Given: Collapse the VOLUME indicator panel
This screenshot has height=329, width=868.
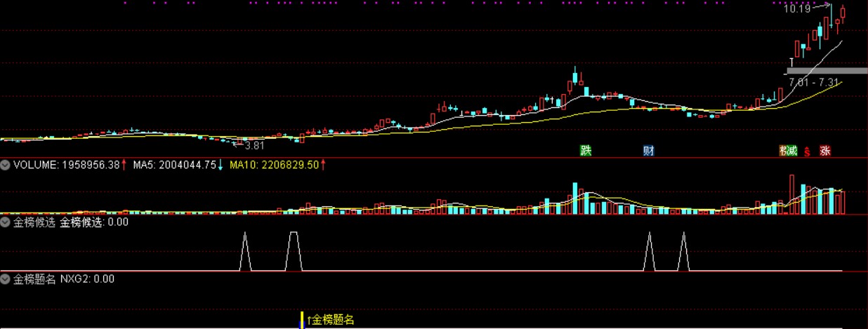Looking at the screenshot, I should pos(6,165).
